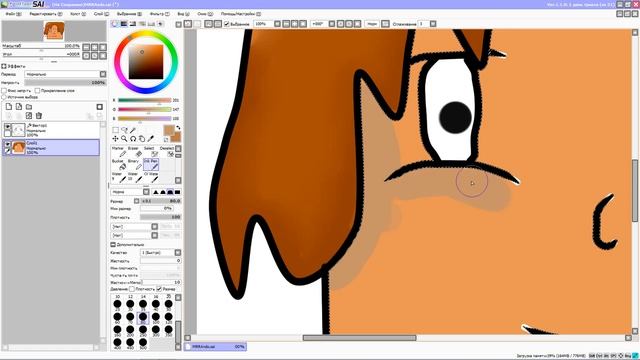Toggle the Выбранное checkbox in toolbar
This screenshot has height=360, width=640.
pos(227,24)
